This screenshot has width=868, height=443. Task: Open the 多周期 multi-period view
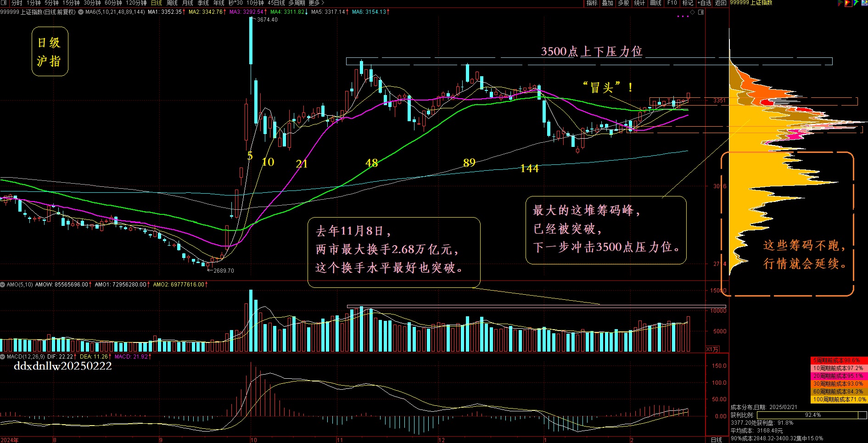297,3
